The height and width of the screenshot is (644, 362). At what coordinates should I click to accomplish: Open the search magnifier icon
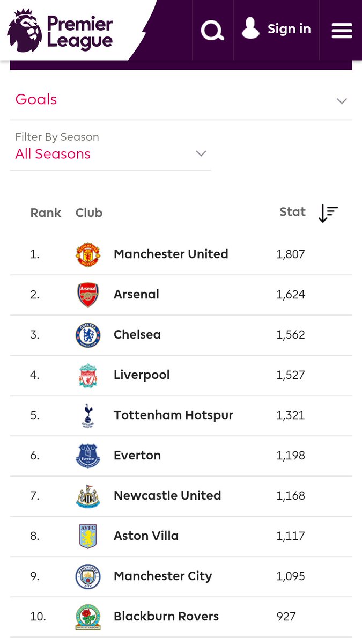[x=212, y=30]
